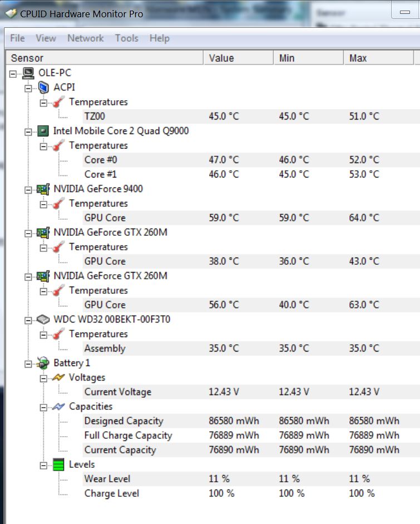The height and width of the screenshot is (524, 420).
Task: Click the 51.0 °C Max value of TZ00
Action: click(x=364, y=116)
